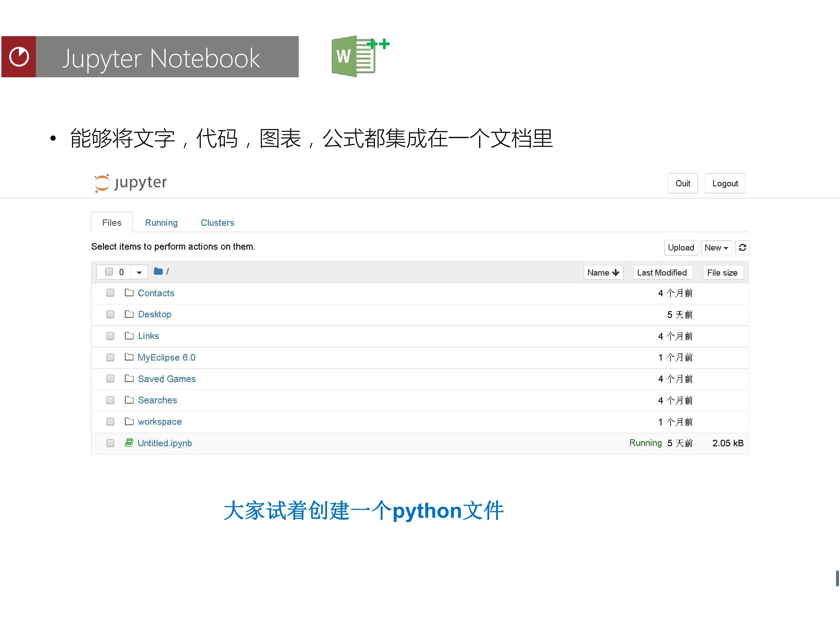Screen dimensions: 840x630
Task: Click the modified time of the Links folder
Action: pos(675,336)
